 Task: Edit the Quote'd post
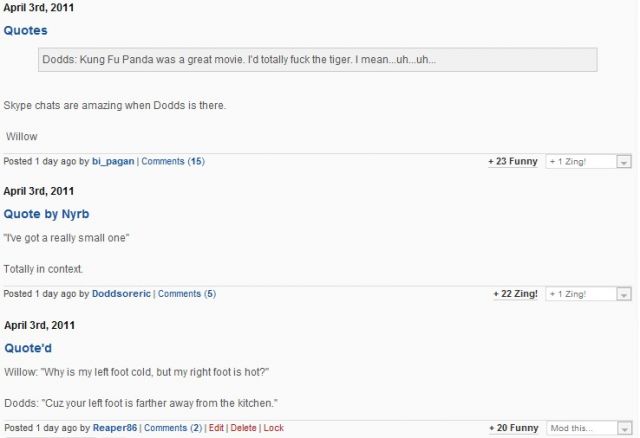(x=216, y=428)
